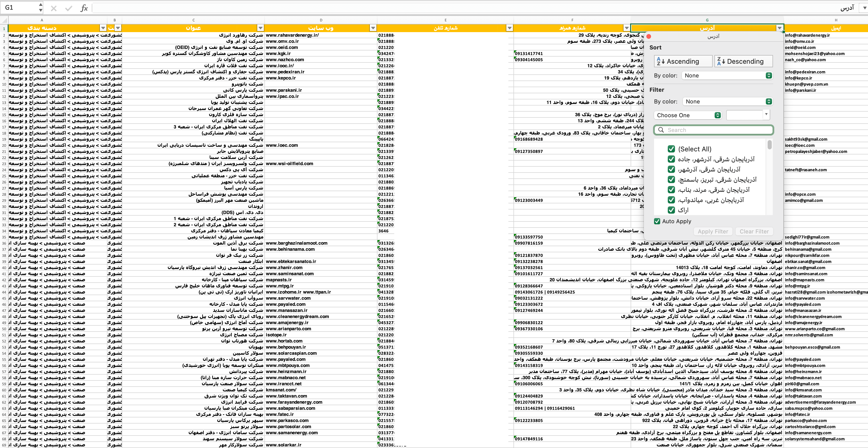Viewport: 868px width, 448px height.
Task: Click cell info@fatec.ir
Action: coord(826,414)
